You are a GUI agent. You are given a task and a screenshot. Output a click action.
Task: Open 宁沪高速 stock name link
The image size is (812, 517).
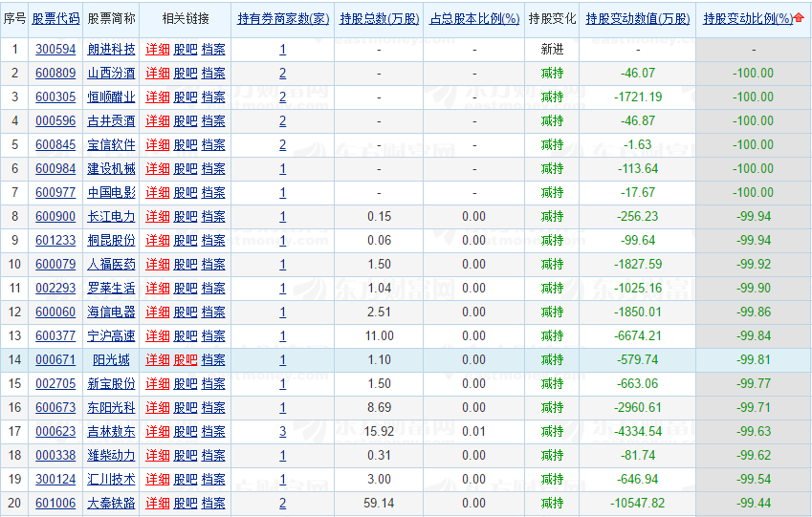tap(111, 335)
